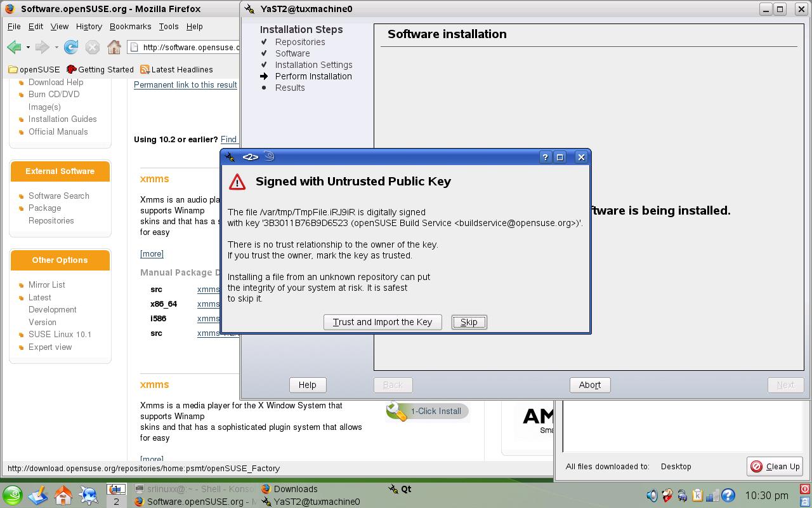This screenshot has height=508, width=812.
Task: Click the 1-Click Install button for xmms
Action: pos(427,411)
